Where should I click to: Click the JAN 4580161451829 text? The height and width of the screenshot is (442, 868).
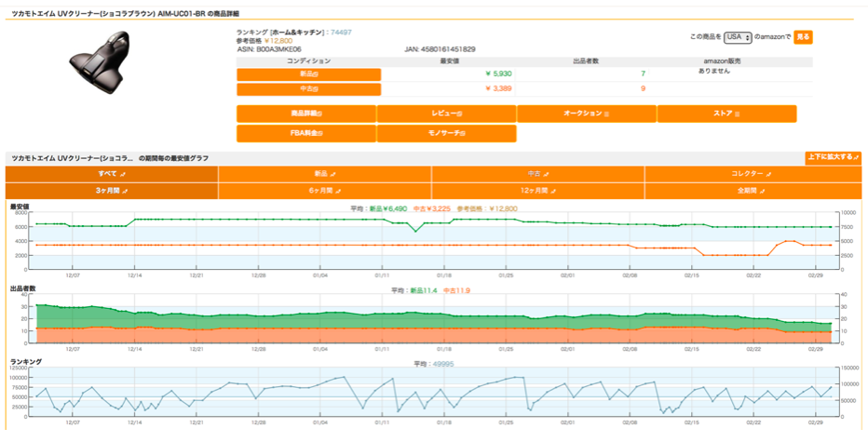click(x=441, y=49)
